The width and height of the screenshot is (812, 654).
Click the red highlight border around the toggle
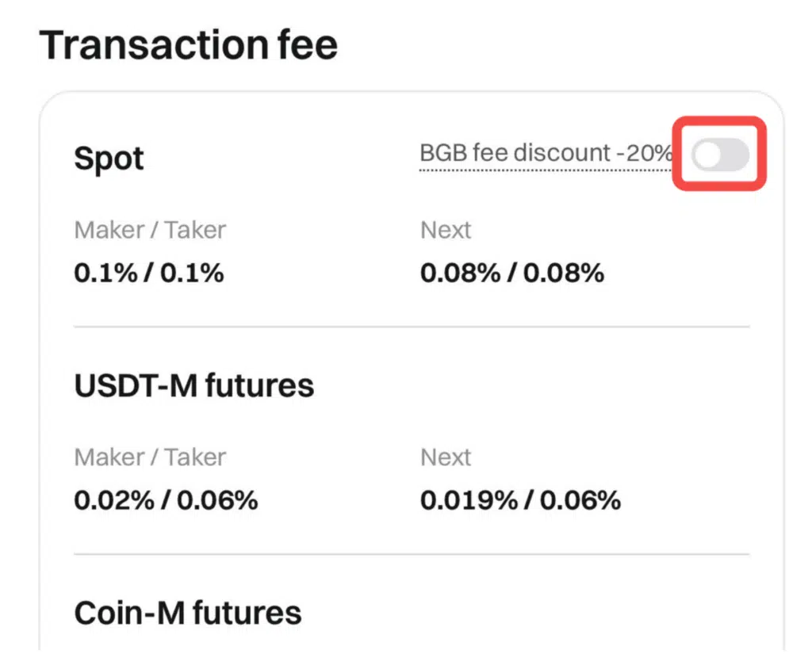tap(720, 120)
